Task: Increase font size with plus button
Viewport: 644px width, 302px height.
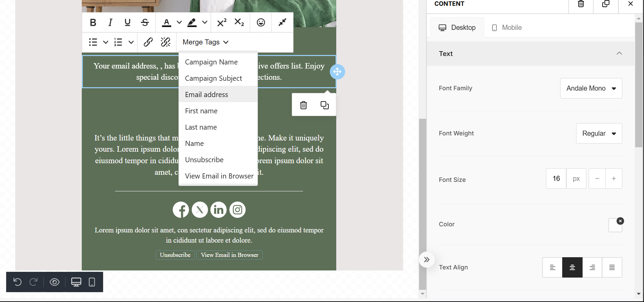Action: [x=613, y=178]
